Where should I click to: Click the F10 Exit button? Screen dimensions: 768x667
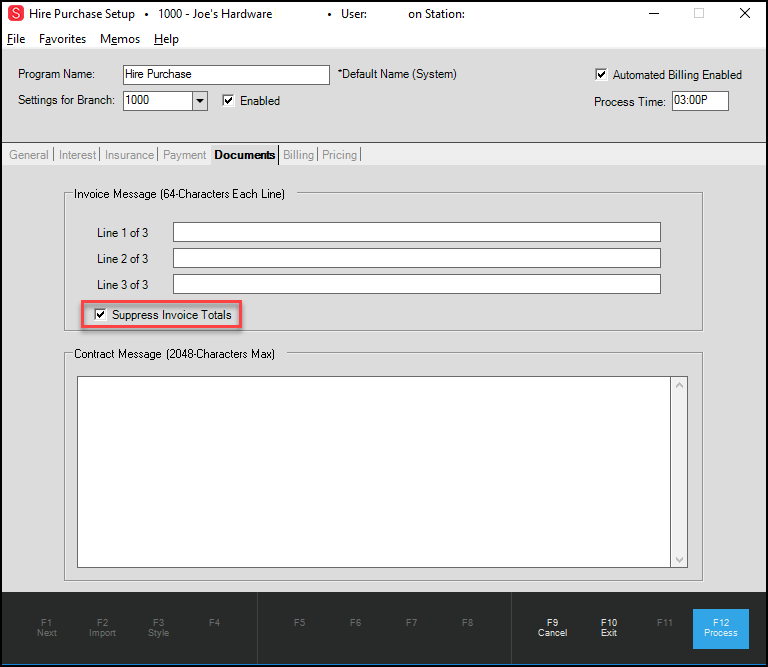pos(609,628)
